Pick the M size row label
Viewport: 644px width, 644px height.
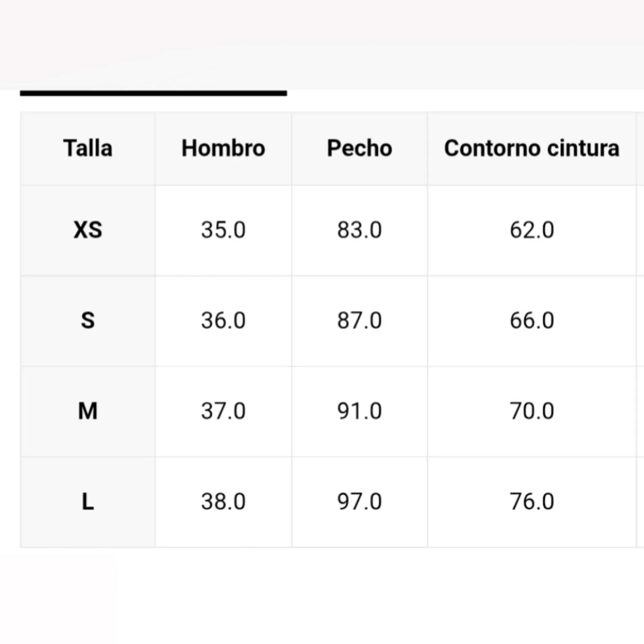pos(88,411)
